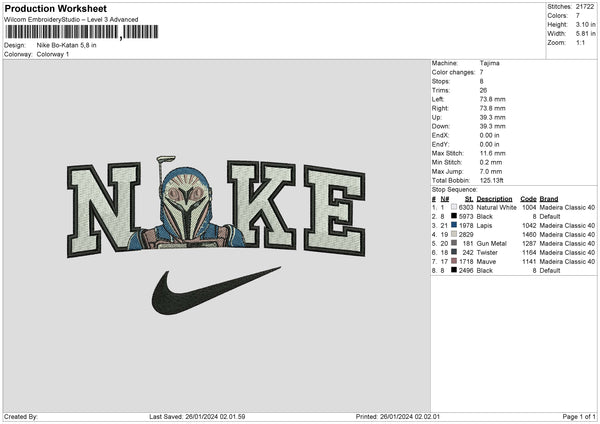Click the black swatch in stop row 8
Screen dimensions: 600x424
pyautogui.click(x=454, y=270)
